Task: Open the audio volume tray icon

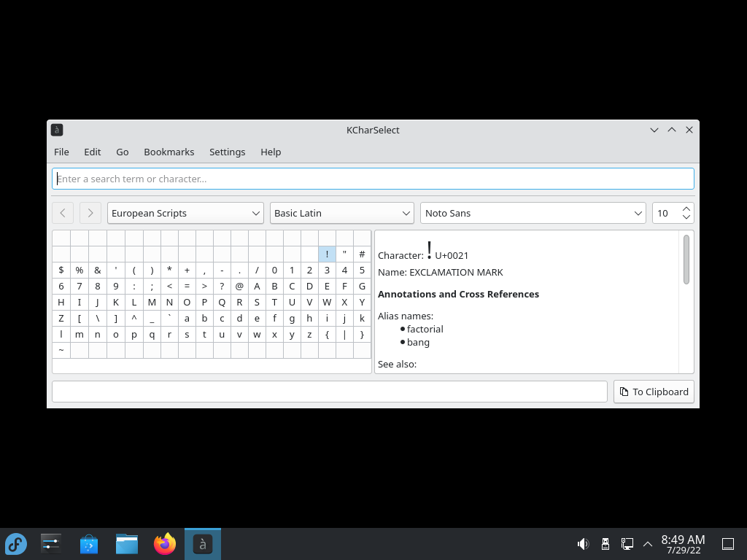Action: coord(583,544)
